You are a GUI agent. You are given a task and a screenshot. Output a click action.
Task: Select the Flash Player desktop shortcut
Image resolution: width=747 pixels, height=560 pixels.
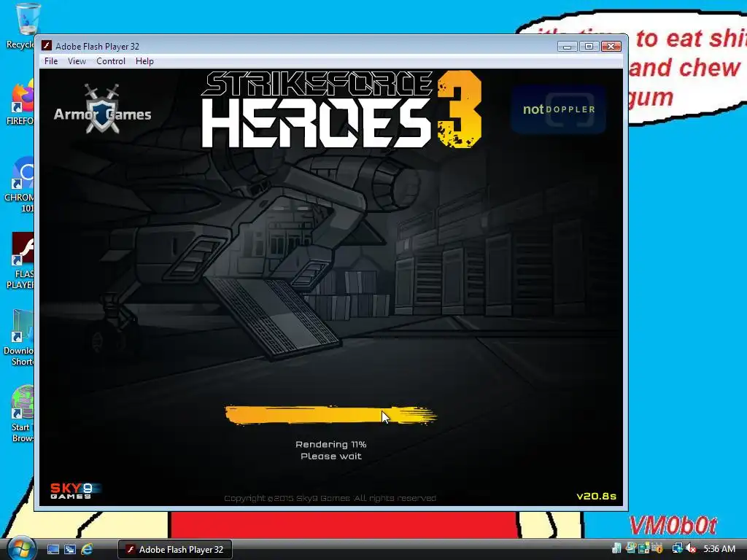pos(20,261)
